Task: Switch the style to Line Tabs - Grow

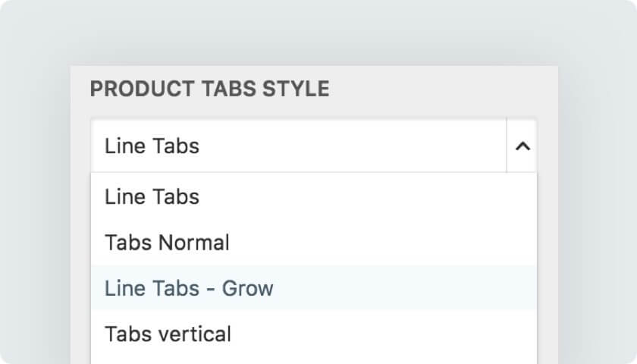Action: point(314,287)
